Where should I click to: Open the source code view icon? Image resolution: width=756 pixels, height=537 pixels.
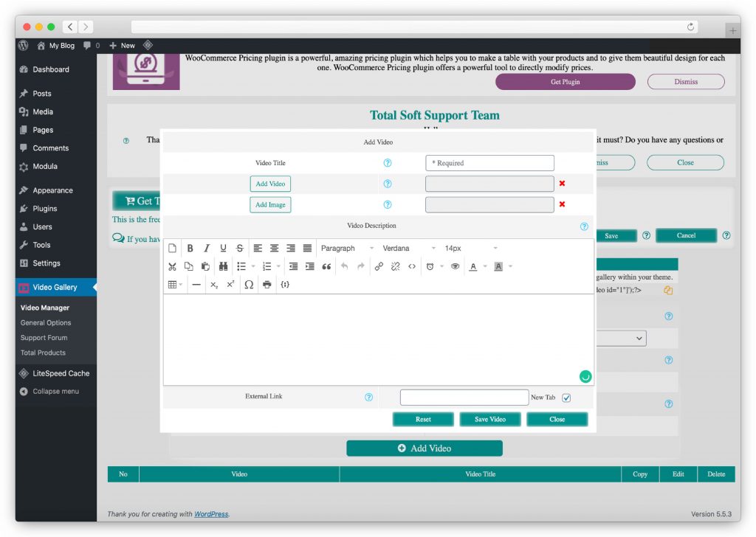(x=411, y=266)
